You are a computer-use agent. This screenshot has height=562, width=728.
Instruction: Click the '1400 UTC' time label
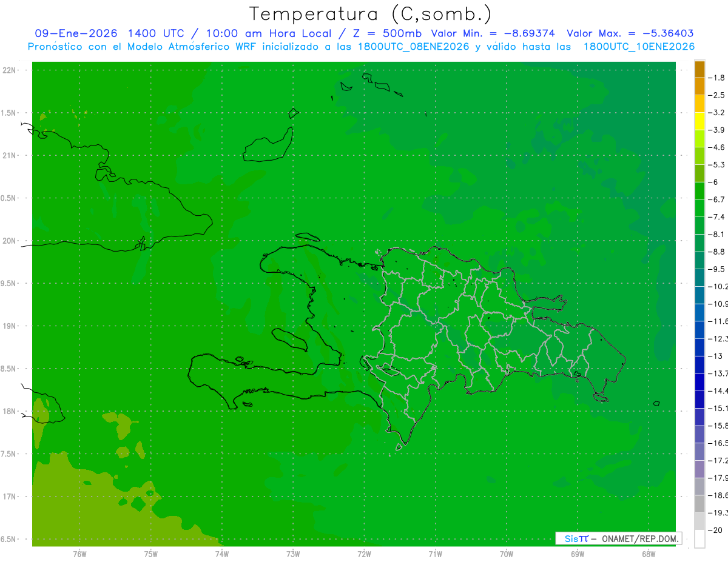click(x=155, y=33)
